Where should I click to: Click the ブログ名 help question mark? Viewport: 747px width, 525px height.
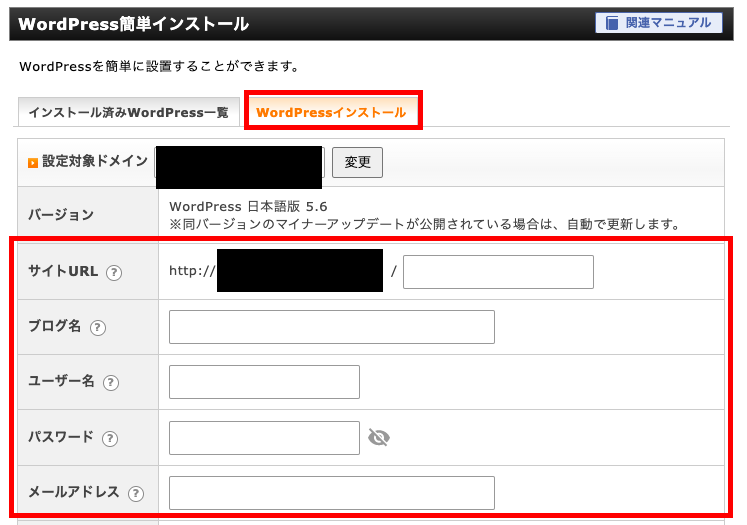[x=98, y=328]
